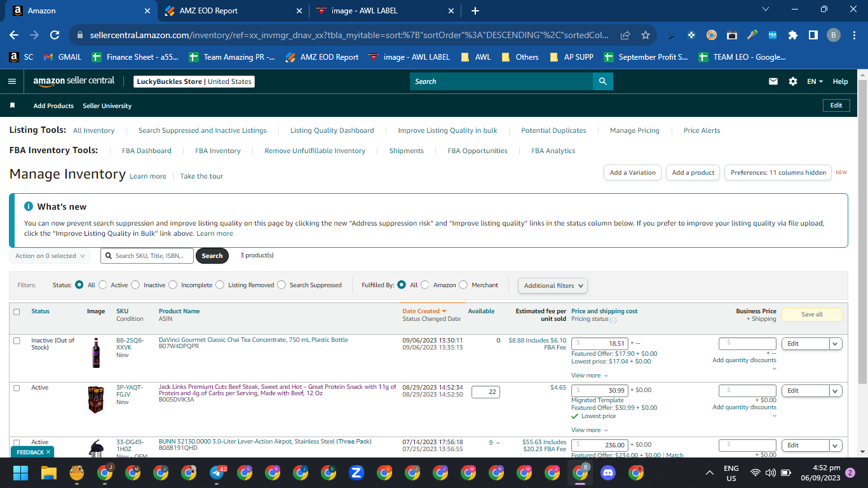This screenshot has height=488, width=868.
Task: Open Preferences: 11 columns hidden
Action: pos(778,173)
